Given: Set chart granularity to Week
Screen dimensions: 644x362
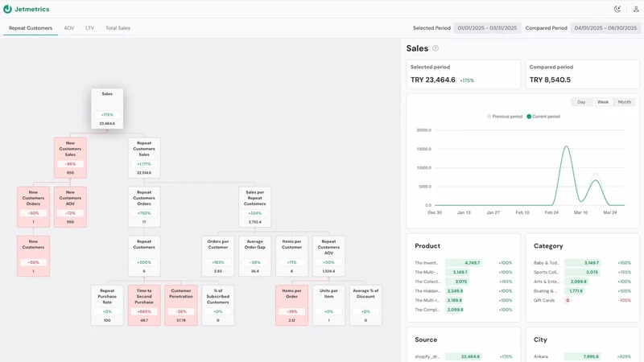Looking at the screenshot, I should coord(603,102).
